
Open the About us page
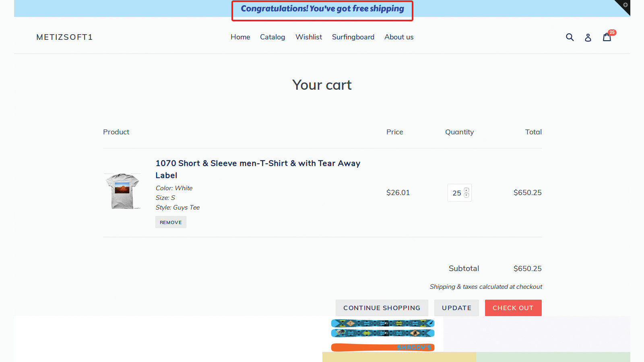[399, 37]
